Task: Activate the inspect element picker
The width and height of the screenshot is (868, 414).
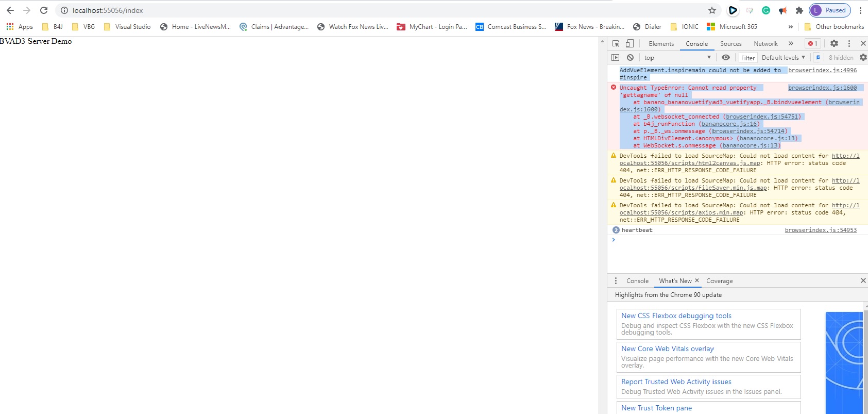Action: 616,43
